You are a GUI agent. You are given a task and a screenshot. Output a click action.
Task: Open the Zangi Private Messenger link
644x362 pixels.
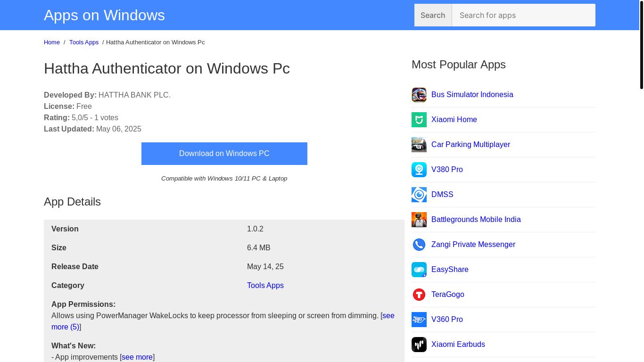473,245
